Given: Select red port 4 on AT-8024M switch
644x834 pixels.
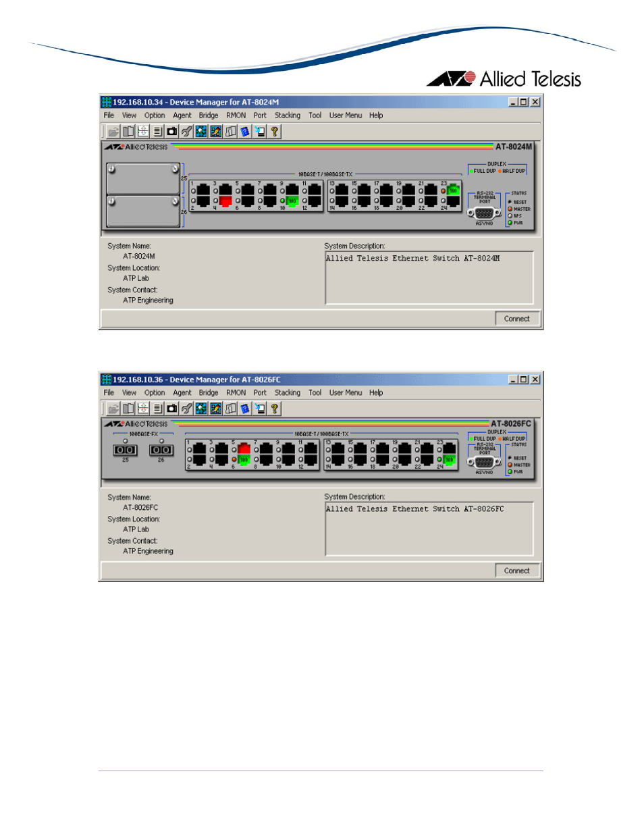Looking at the screenshot, I should coord(225,201).
